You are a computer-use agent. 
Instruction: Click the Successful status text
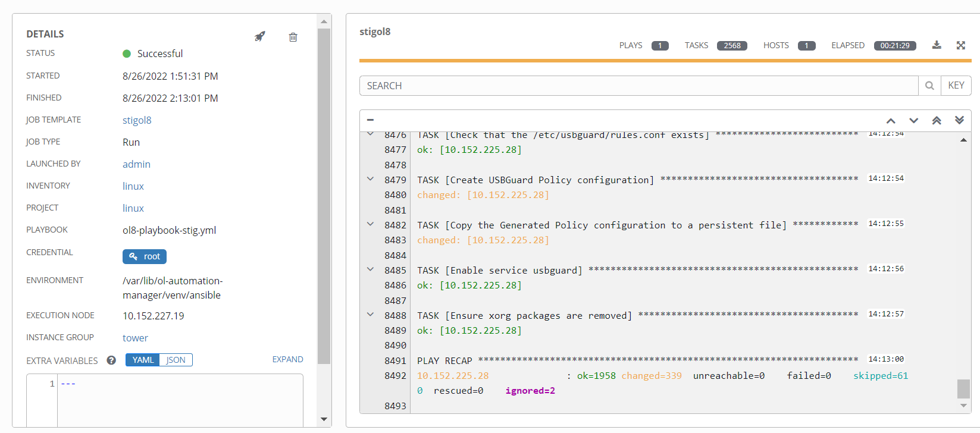point(160,54)
